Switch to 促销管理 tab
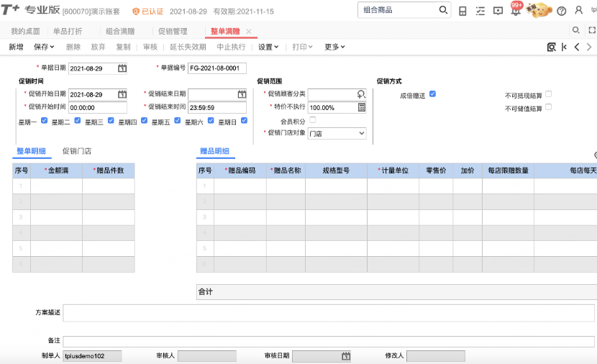Image resolution: width=597 pixels, height=364 pixels. pos(173,31)
